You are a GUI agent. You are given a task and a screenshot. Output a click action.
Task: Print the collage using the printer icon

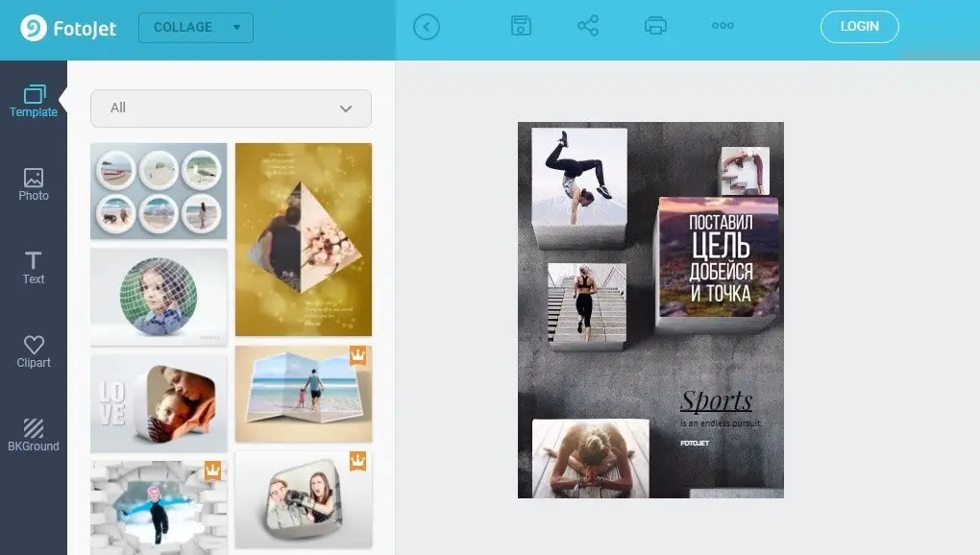655,26
